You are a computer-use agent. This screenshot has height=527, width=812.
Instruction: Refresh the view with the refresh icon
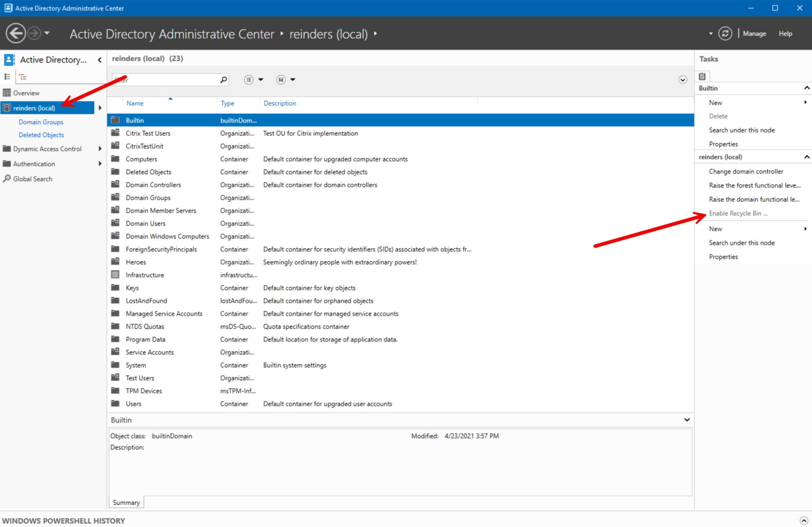(725, 33)
